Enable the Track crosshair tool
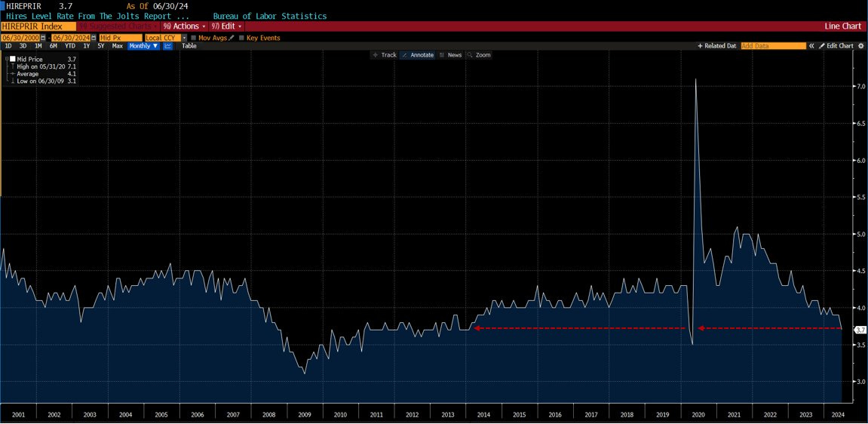 385,55
